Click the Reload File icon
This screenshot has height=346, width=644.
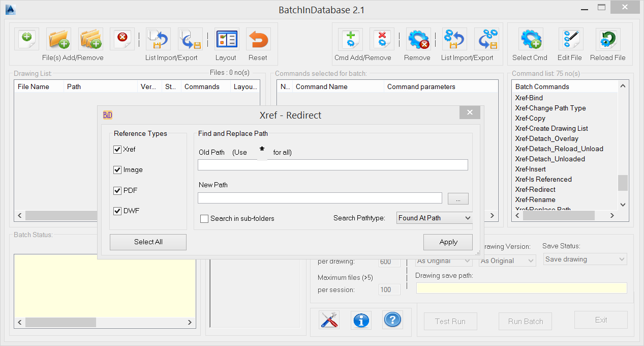pyautogui.click(x=607, y=39)
